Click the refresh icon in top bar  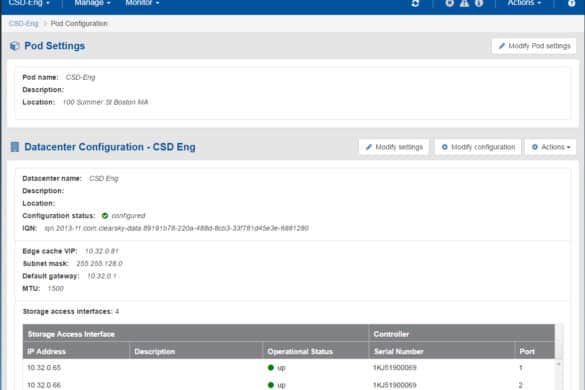(415, 3)
